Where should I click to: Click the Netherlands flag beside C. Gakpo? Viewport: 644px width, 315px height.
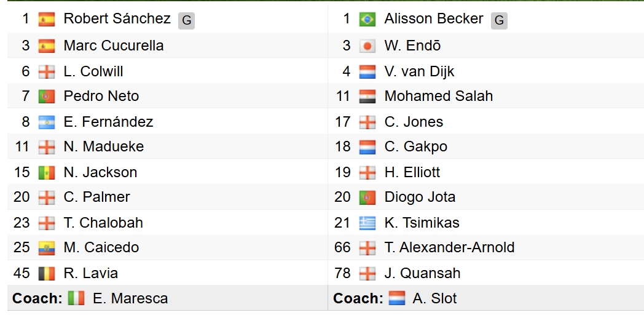(x=367, y=147)
